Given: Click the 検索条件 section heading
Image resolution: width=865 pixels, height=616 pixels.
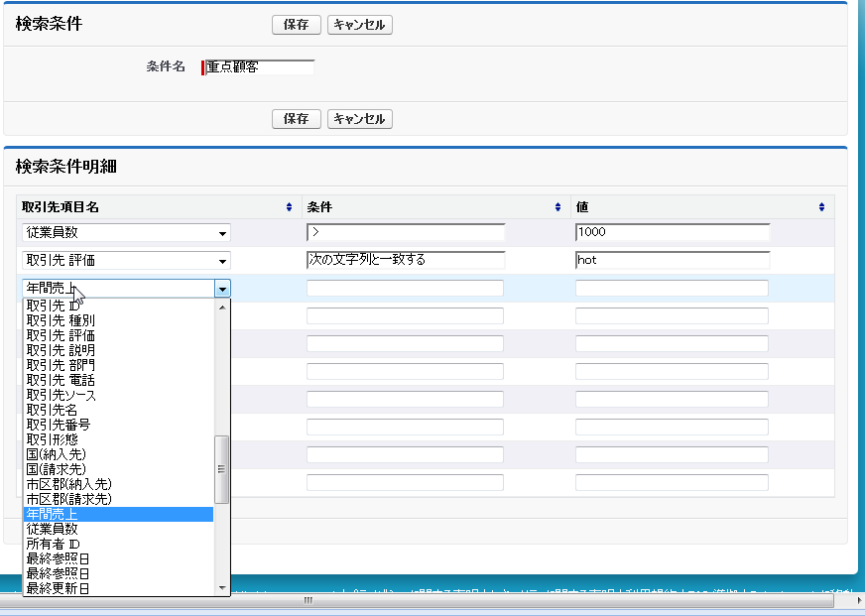Looking at the screenshot, I should coord(49,24).
